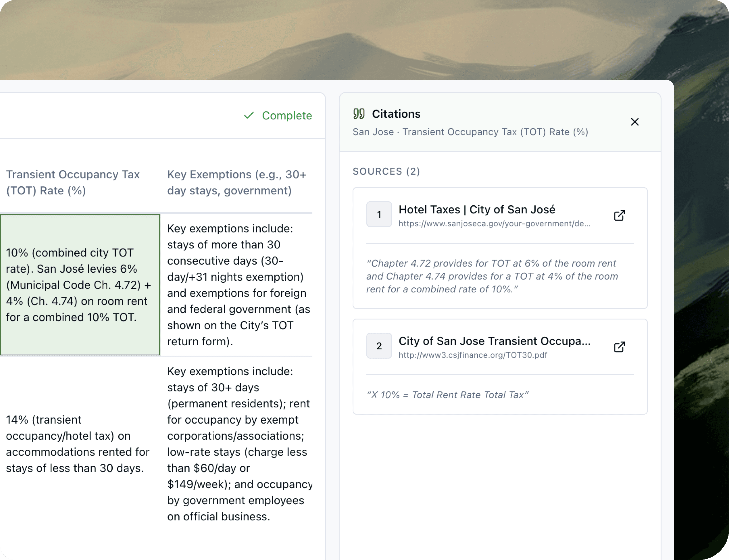The image size is (729, 560).
Task: Click the Citations quote-mark icon
Action: point(359,114)
